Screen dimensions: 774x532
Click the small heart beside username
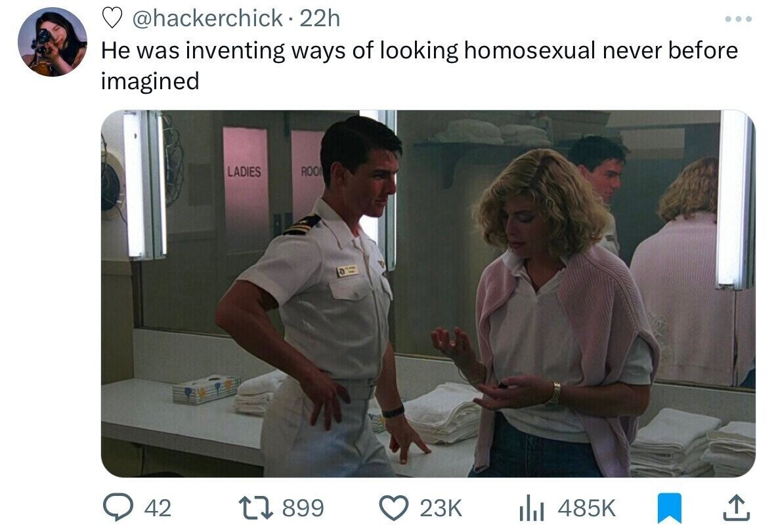112,19
